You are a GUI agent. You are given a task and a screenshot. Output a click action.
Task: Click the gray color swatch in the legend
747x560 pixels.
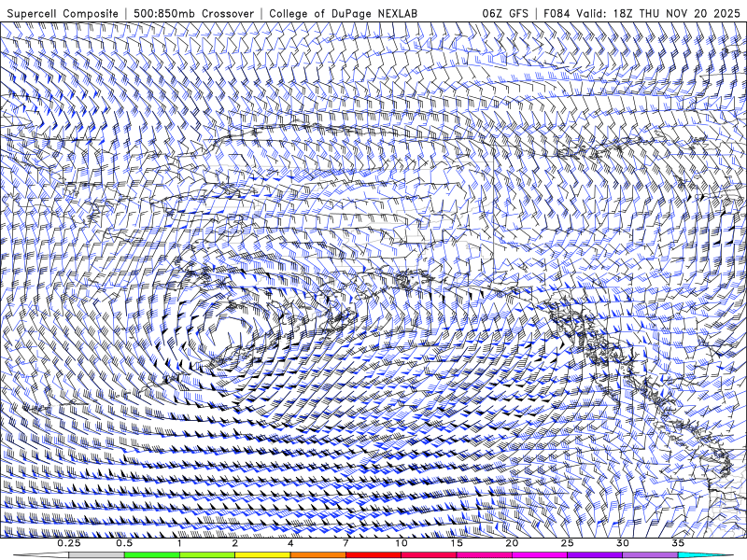pos(96,555)
